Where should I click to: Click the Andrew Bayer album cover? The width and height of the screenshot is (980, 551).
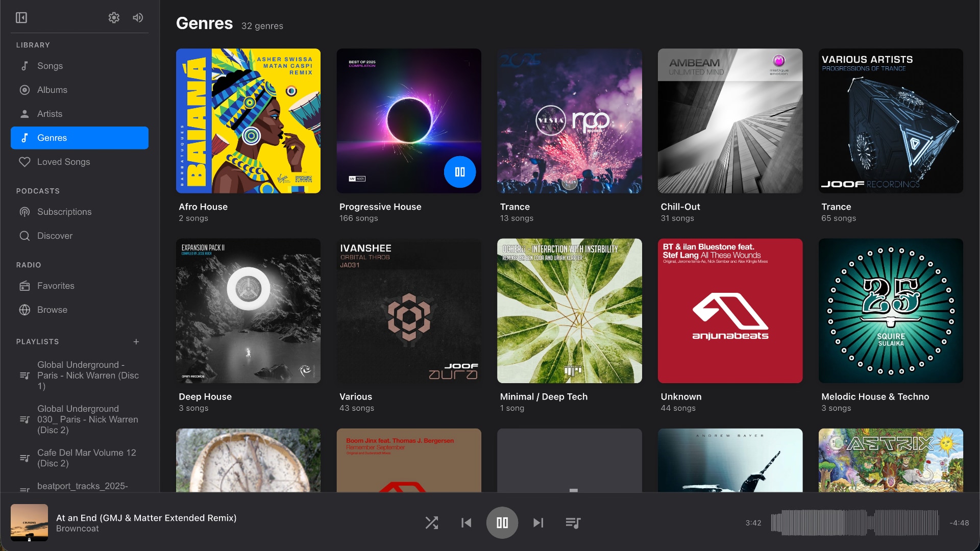(730, 460)
